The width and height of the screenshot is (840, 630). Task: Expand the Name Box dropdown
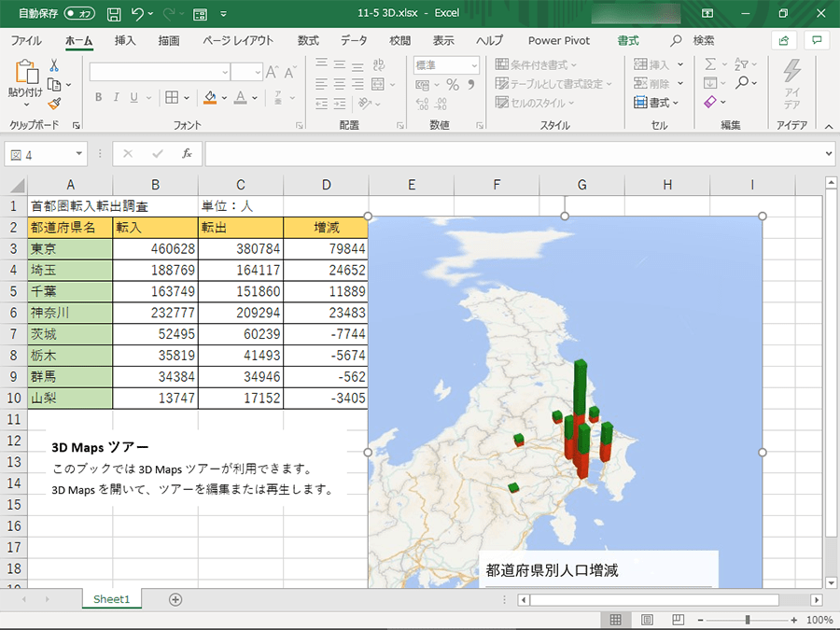(x=79, y=154)
